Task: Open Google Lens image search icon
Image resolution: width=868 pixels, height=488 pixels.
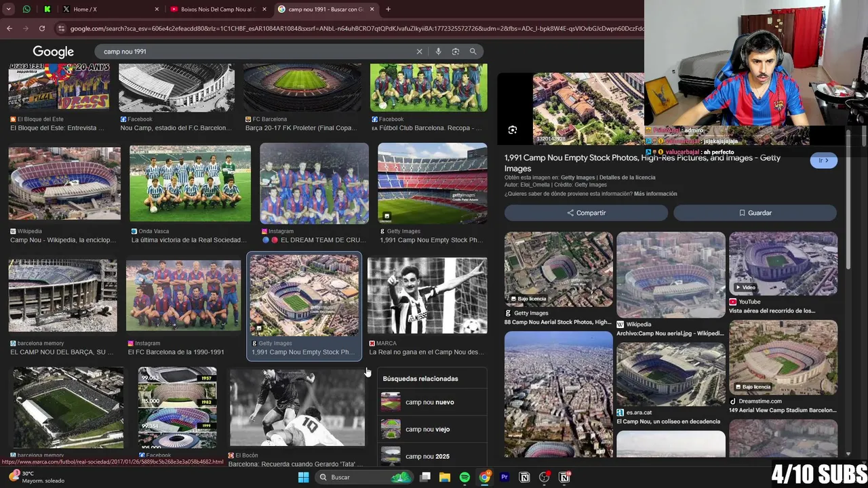Action: pyautogui.click(x=456, y=52)
